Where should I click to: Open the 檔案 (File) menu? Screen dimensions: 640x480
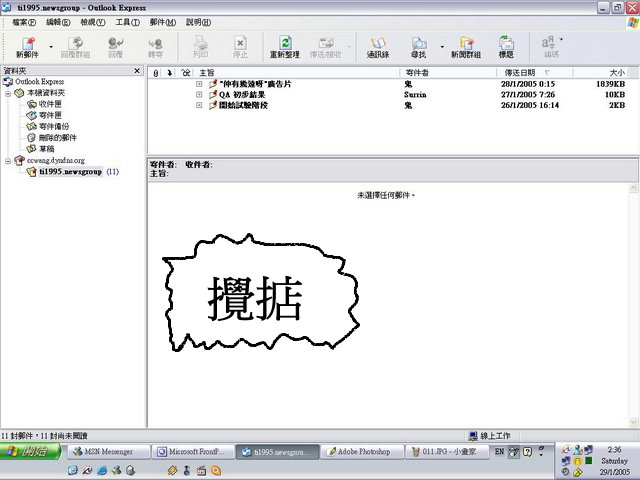pyautogui.click(x=23, y=22)
